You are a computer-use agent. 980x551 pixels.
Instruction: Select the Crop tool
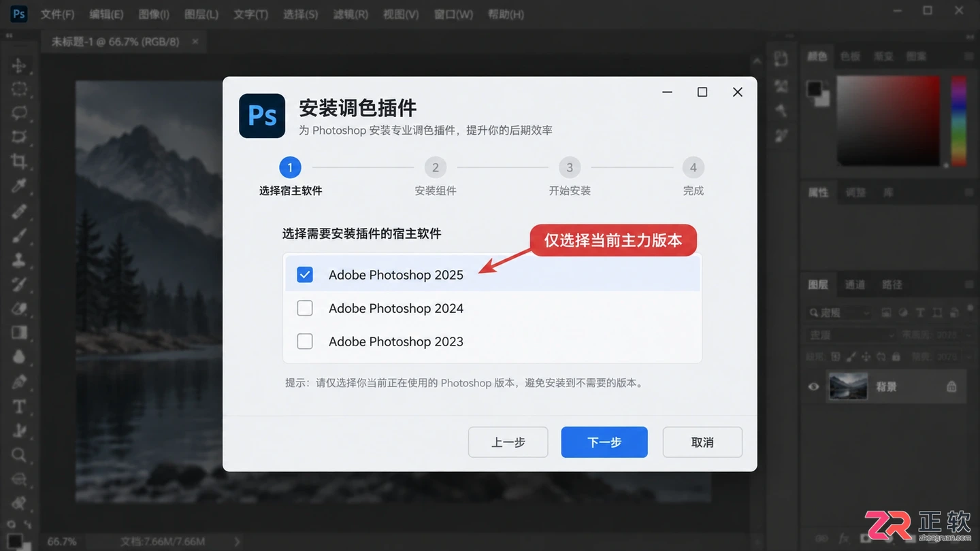click(19, 161)
